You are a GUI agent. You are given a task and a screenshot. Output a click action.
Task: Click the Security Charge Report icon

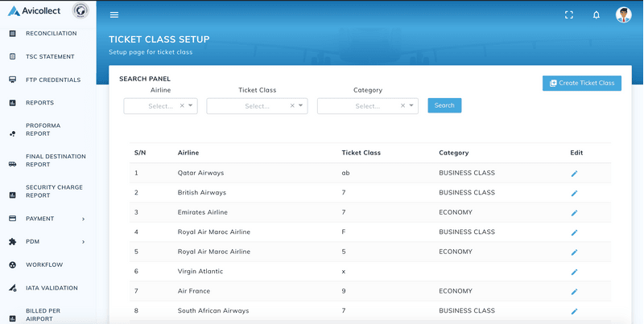tap(12, 195)
